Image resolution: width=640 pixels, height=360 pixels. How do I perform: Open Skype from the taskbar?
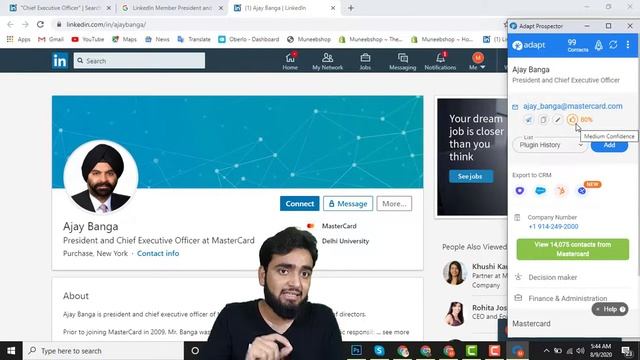(x=379, y=351)
